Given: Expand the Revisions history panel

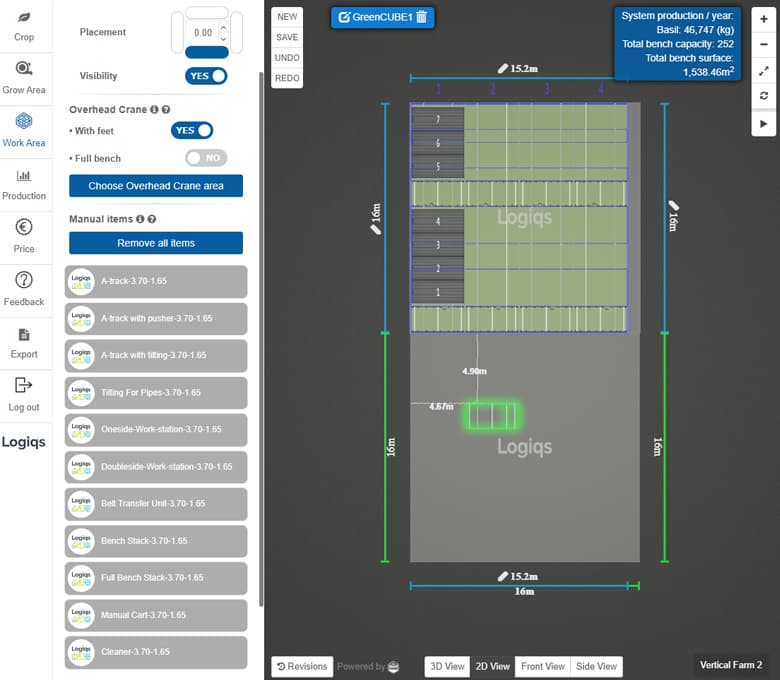Looking at the screenshot, I should 302,666.
